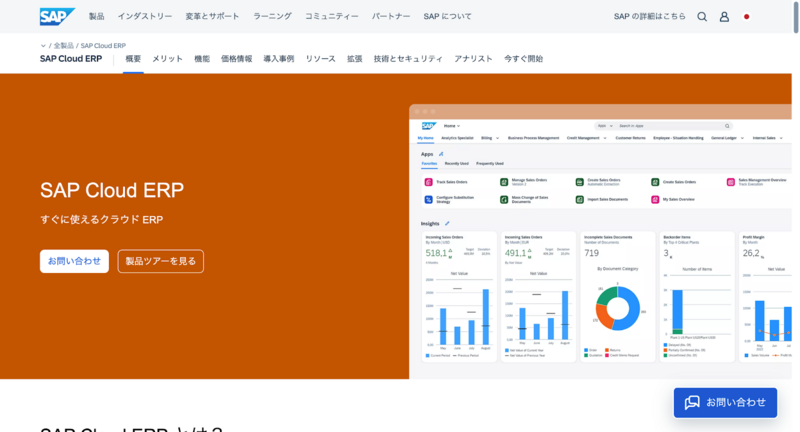Screen dimensions: 800x432
Task: Open ラーニング menu
Action: [x=272, y=16]
